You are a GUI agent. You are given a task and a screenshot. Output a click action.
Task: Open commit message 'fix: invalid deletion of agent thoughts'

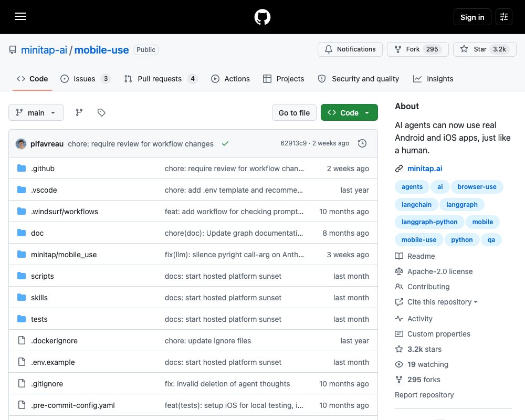[x=227, y=383]
